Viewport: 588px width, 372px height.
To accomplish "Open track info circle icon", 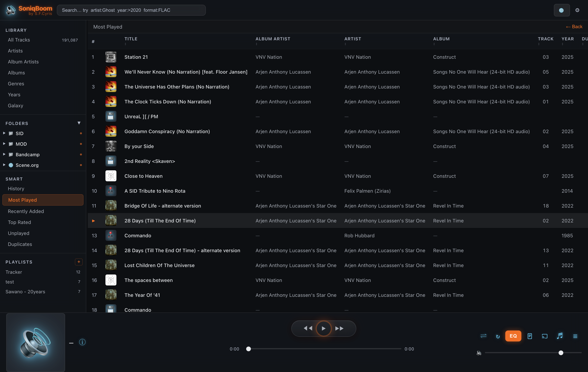I will (82, 342).
